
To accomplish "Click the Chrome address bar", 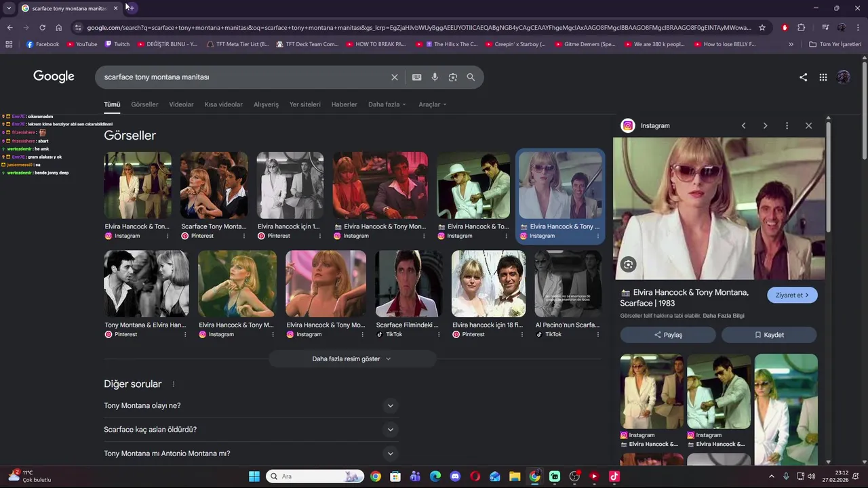I will click(x=418, y=28).
